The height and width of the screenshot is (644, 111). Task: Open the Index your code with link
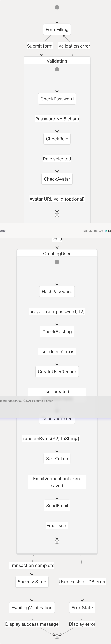(x=93, y=231)
